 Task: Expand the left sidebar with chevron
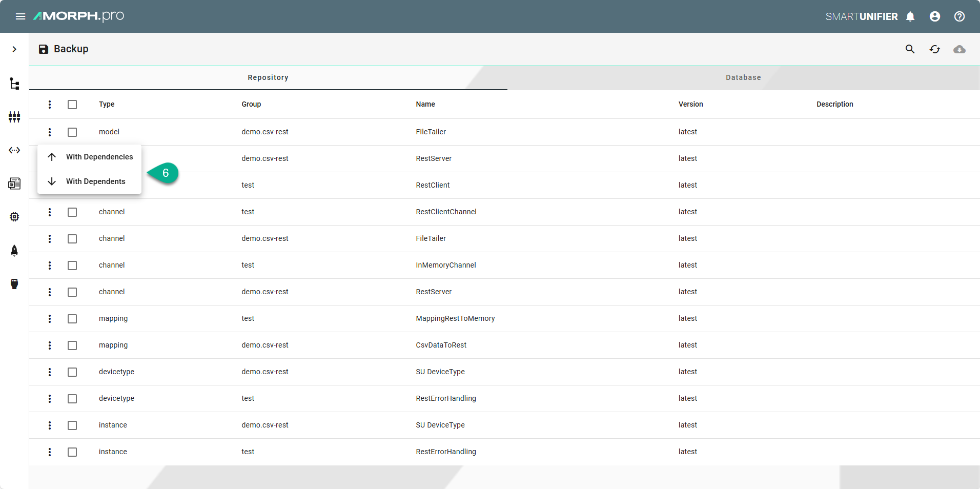pyautogui.click(x=14, y=49)
